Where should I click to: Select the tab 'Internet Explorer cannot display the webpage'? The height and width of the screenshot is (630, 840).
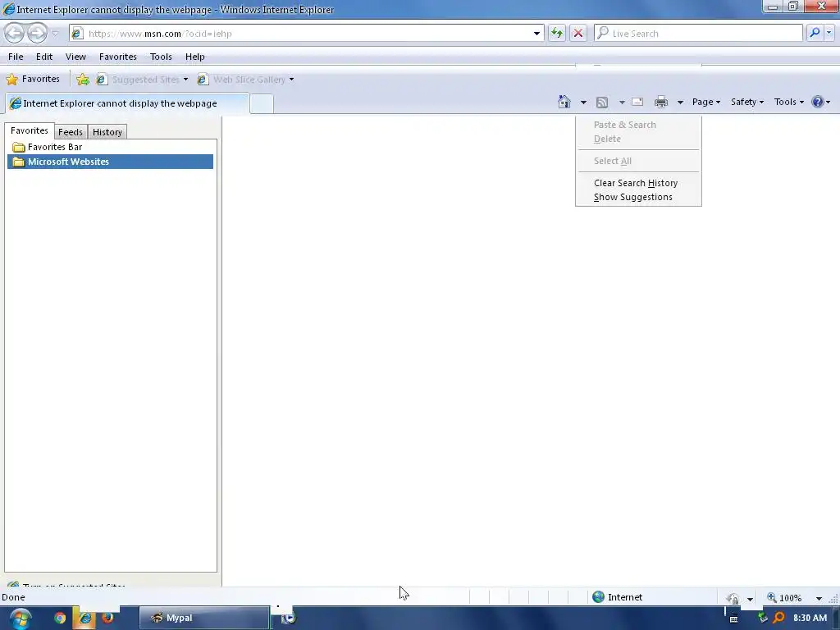127,103
